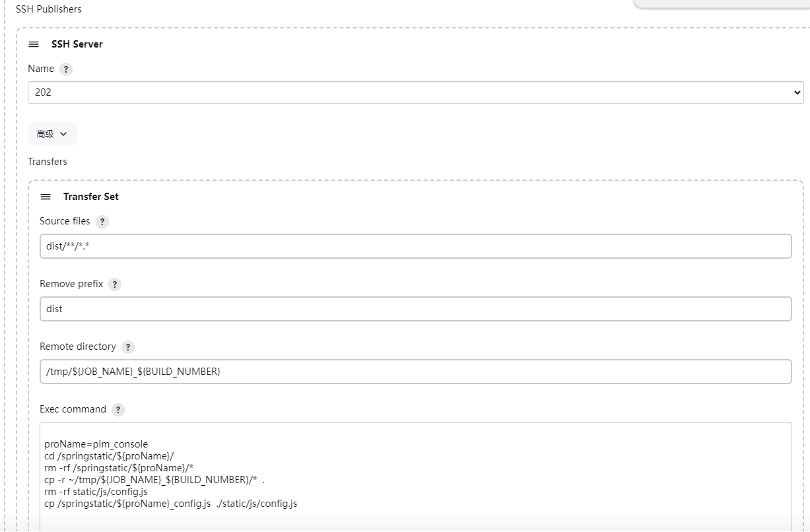This screenshot has height=532, width=810.
Task: Click inside the Source files input
Action: click(264, 246)
